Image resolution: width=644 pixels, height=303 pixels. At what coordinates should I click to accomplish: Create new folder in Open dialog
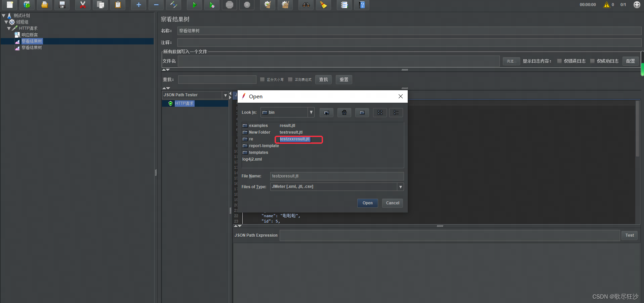point(362,112)
